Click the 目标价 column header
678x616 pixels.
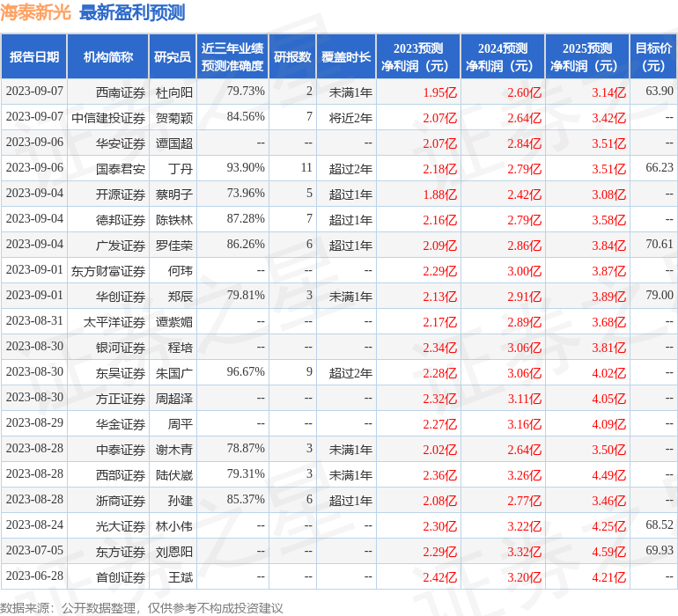pyautogui.click(x=653, y=56)
